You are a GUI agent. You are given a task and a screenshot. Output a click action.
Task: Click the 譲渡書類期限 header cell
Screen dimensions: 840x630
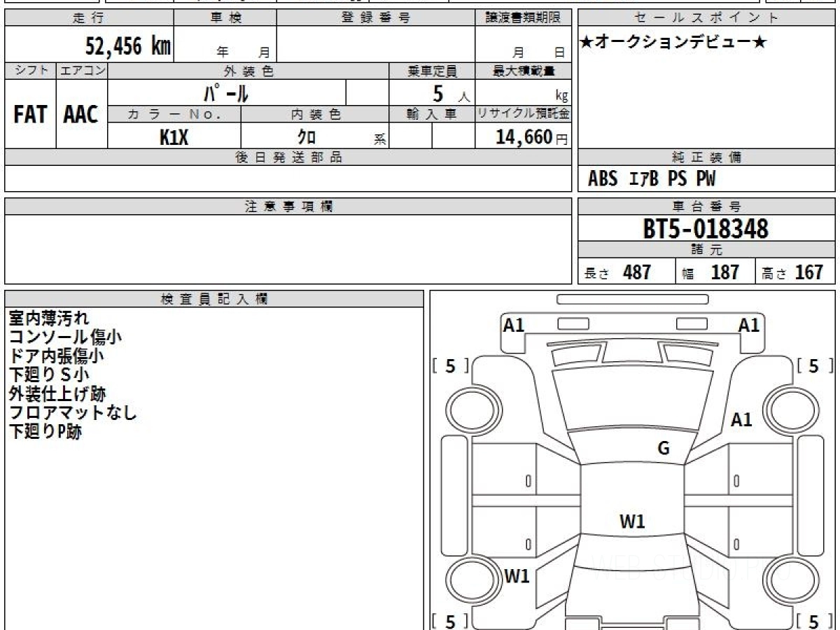pos(523,18)
